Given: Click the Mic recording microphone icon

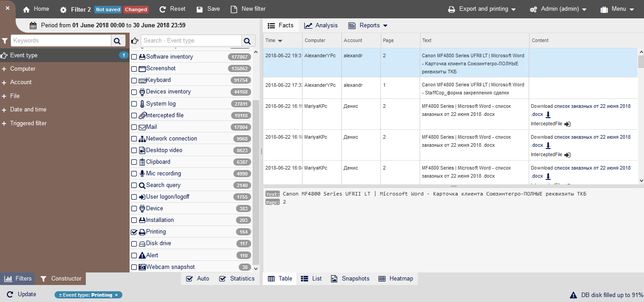Looking at the screenshot, I should pyautogui.click(x=142, y=174).
